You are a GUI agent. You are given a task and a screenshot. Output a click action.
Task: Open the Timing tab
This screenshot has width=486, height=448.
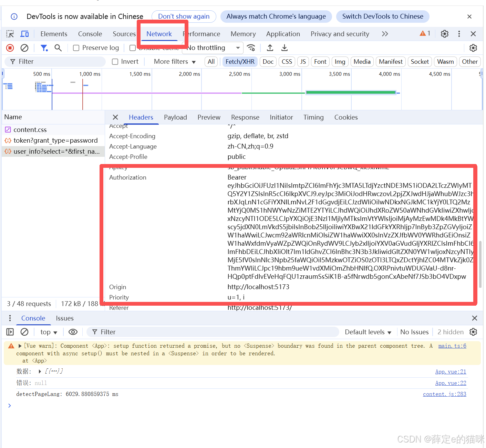pyautogui.click(x=313, y=117)
